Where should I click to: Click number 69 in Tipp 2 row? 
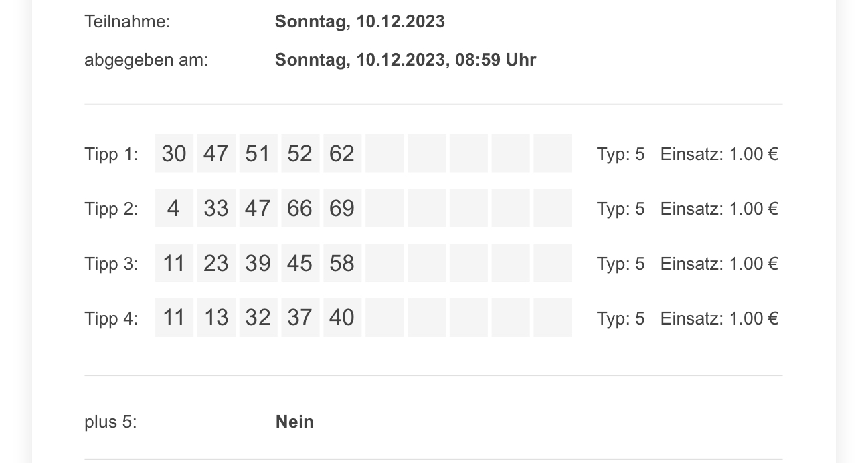click(342, 208)
